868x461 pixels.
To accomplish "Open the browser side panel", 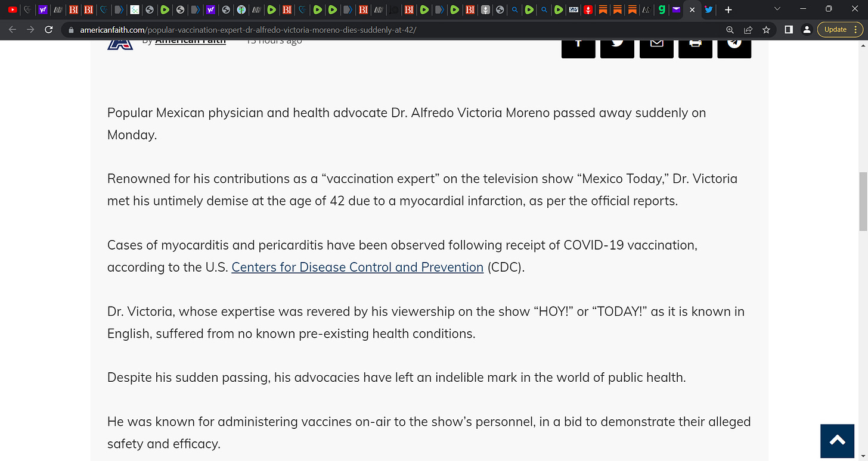I will [x=788, y=30].
